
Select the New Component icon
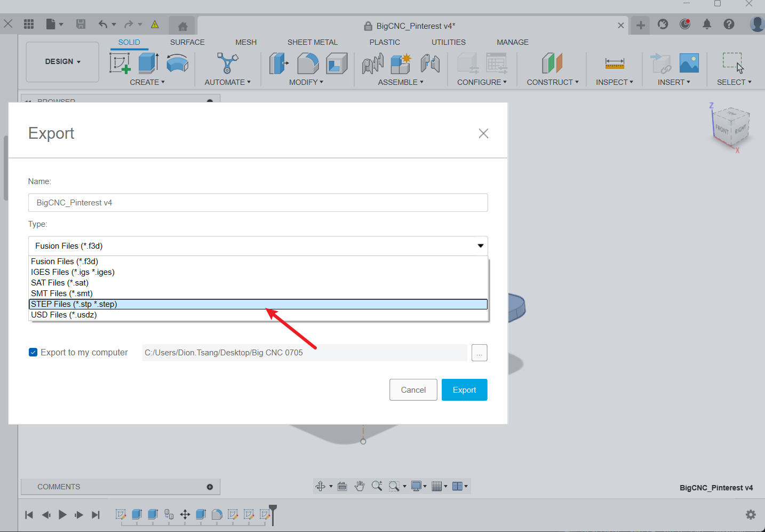pyautogui.click(x=401, y=63)
